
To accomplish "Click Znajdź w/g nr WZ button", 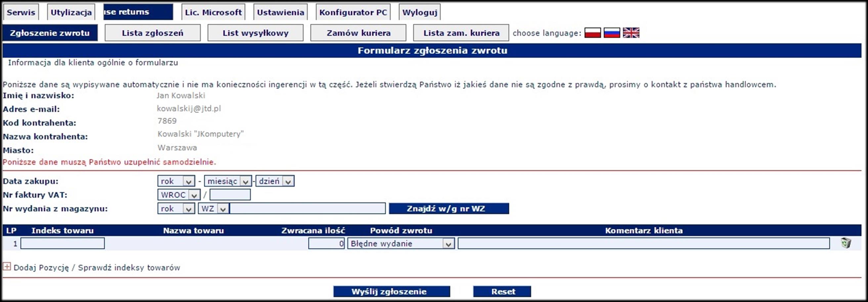I will 449,209.
